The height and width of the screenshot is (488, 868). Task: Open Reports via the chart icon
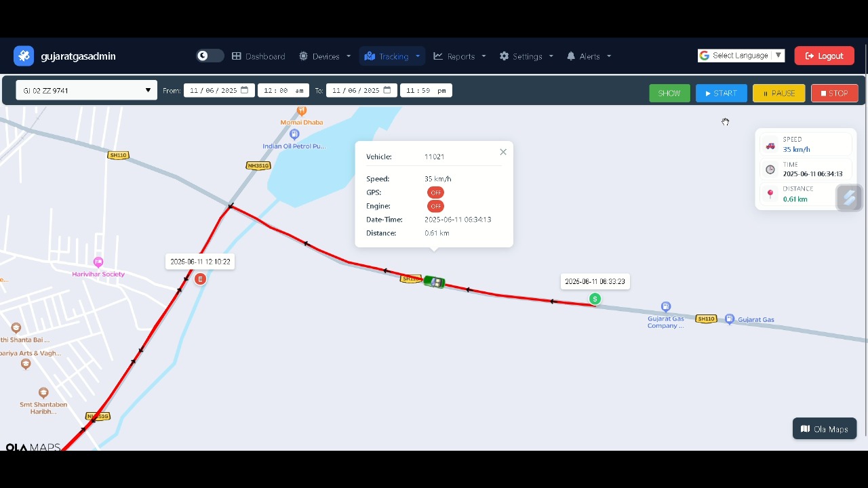pyautogui.click(x=439, y=56)
